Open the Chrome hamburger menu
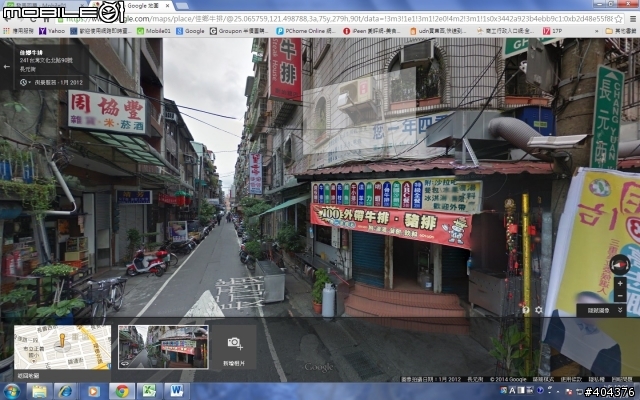The height and width of the screenshot is (400, 640). pos(633,19)
